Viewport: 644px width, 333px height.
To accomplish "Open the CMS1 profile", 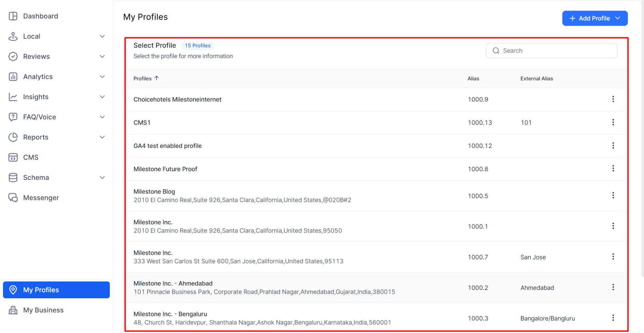I will coord(142,123).
